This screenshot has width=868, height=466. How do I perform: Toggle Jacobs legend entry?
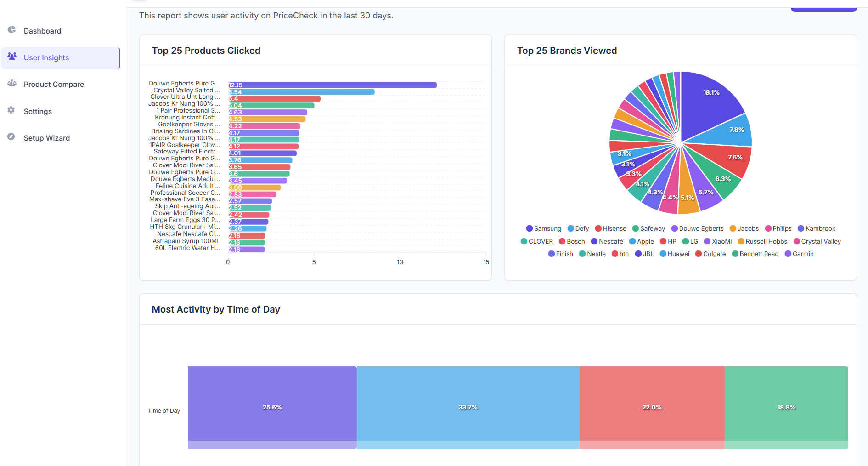744,228
